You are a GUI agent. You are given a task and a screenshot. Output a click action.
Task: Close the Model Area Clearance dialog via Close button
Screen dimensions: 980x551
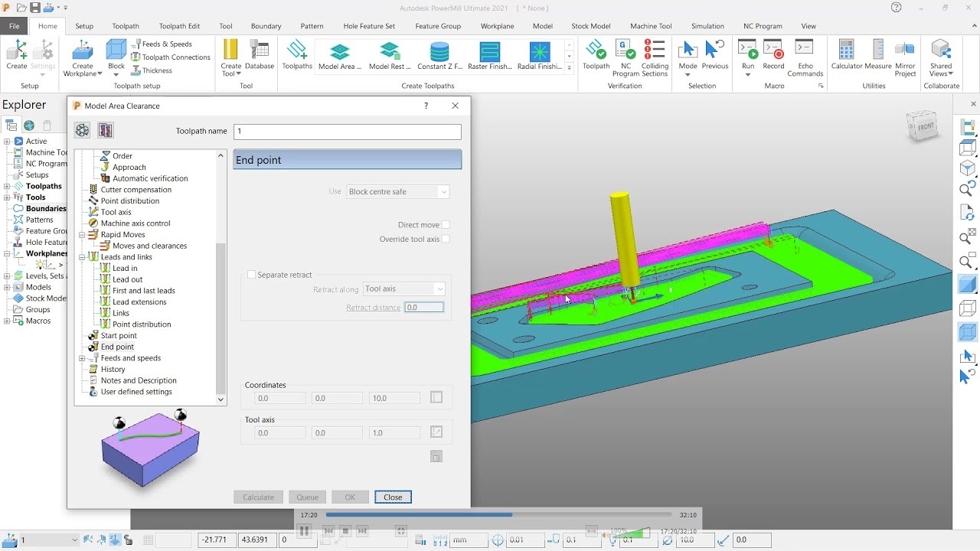point(393,497)
